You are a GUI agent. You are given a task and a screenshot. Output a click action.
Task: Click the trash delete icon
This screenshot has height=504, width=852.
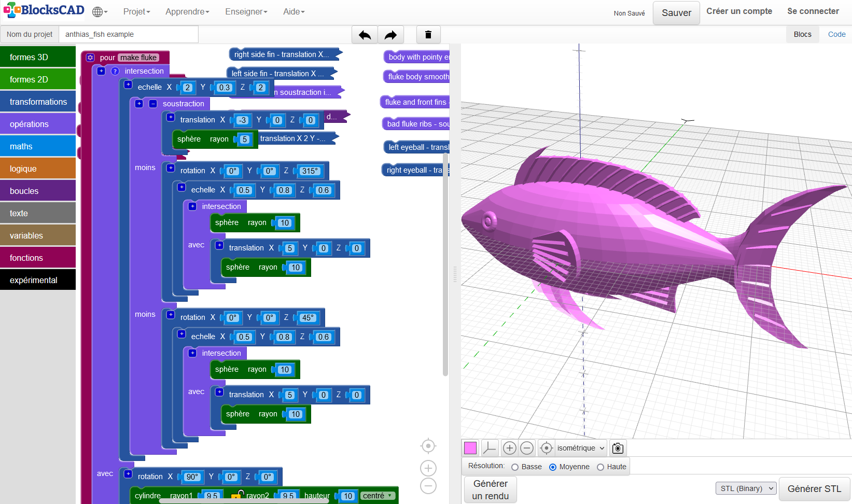[428, 35]
